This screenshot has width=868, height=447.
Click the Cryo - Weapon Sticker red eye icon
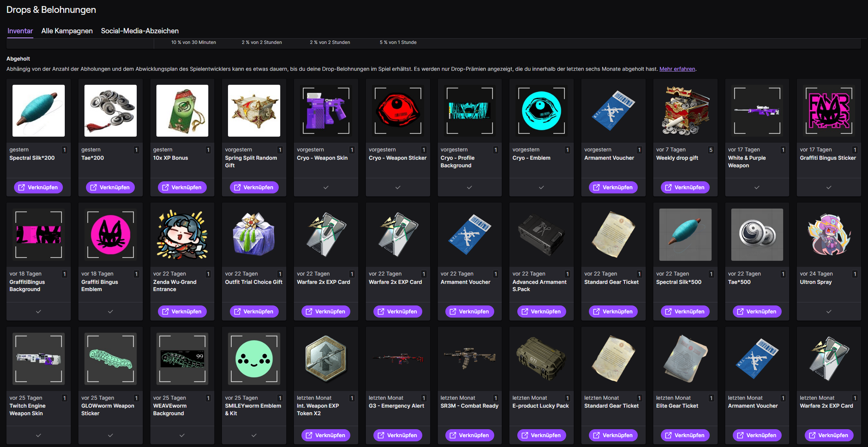click(398, 111)
